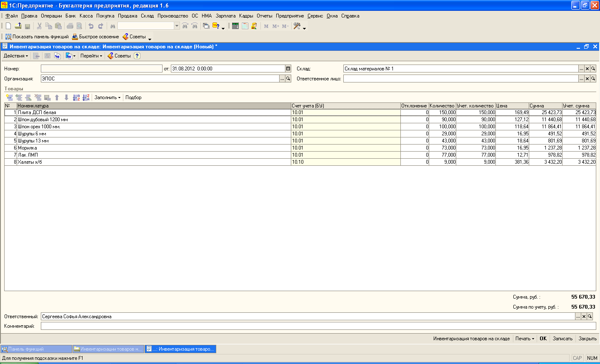Click the round help question icon
This screenshot has height=364, width=600.
[137, 56]
